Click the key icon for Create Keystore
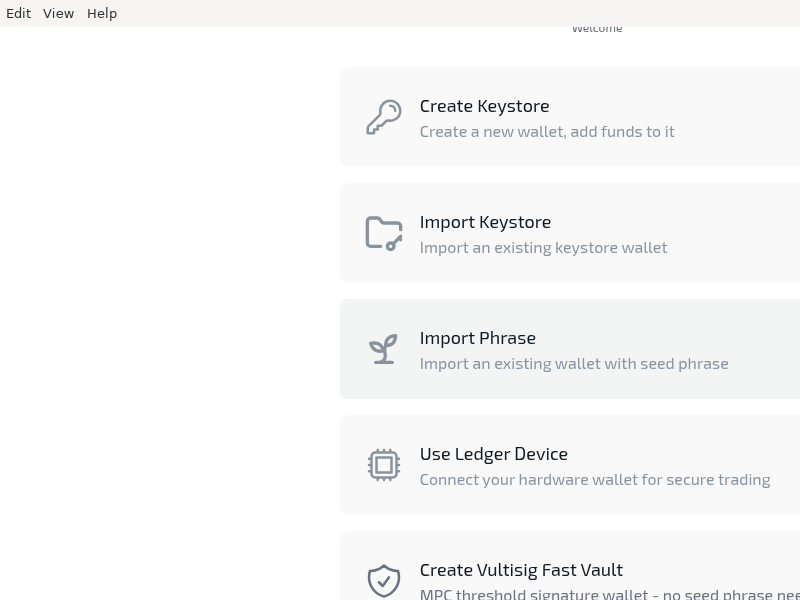The image size is (800, 600). point(384,117)
